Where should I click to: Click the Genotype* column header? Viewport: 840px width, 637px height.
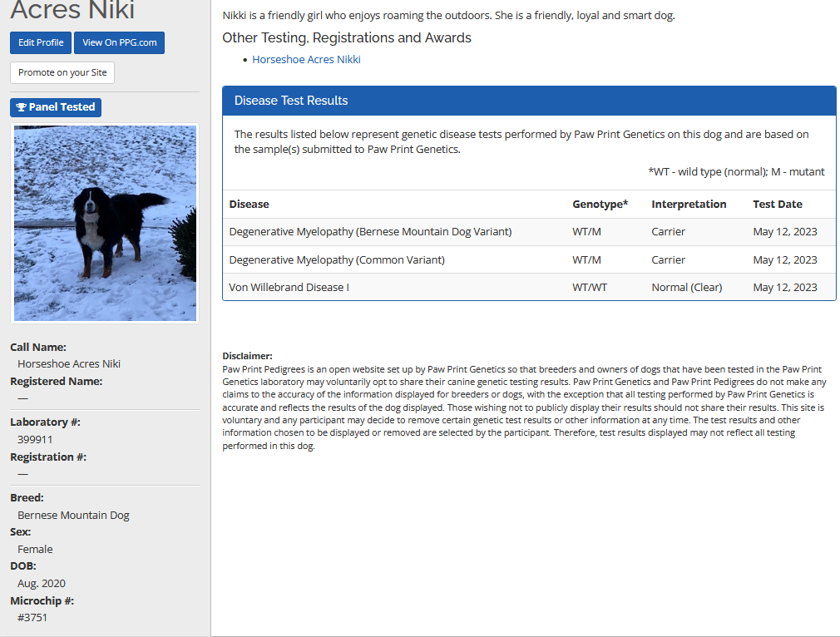coord(600,204)
